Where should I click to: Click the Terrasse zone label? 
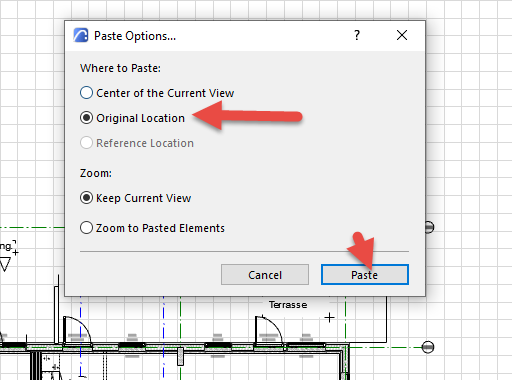click(x=288, y=305)
